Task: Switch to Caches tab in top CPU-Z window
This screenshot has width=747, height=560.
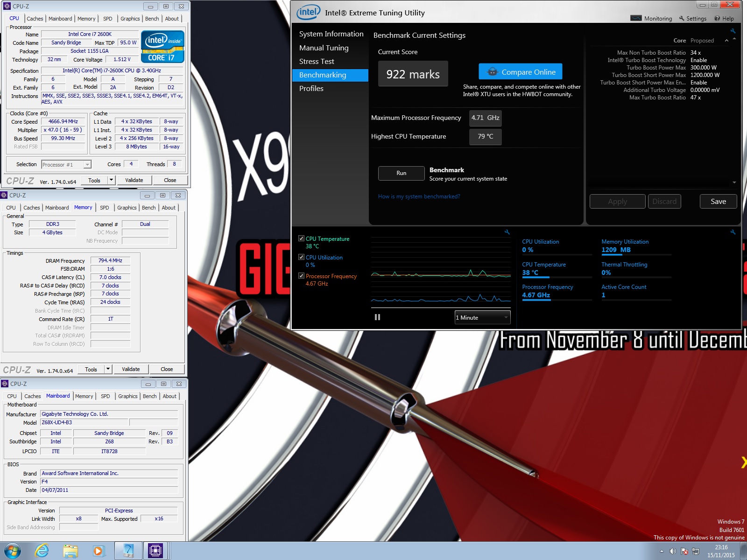Action: (x=35, y=19)
